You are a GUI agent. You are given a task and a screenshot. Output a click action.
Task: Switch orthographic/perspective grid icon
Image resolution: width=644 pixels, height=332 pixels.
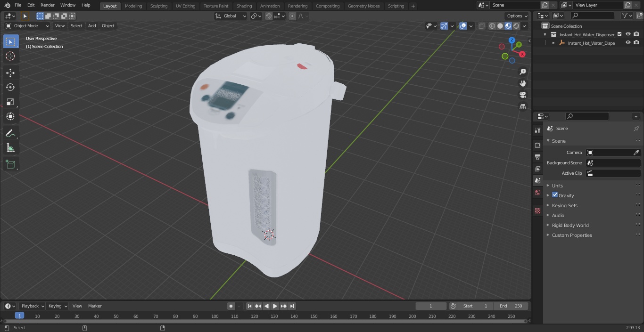[x=522, y=107]
